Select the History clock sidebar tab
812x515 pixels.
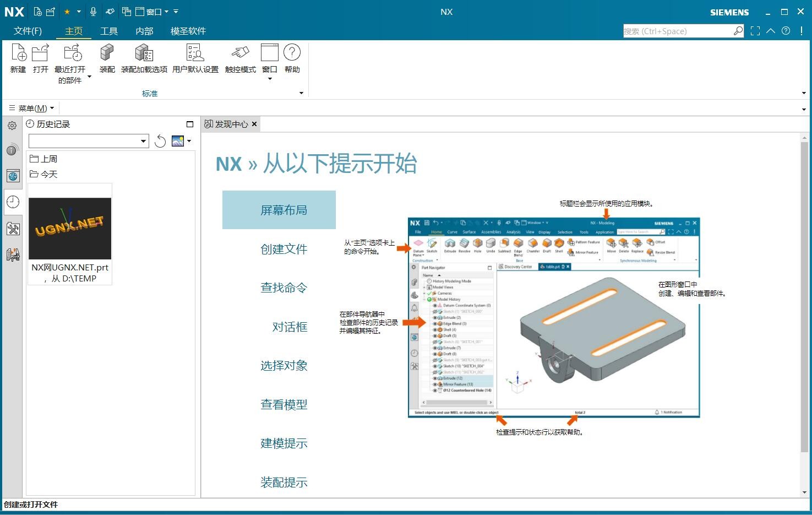coord(13,202)
